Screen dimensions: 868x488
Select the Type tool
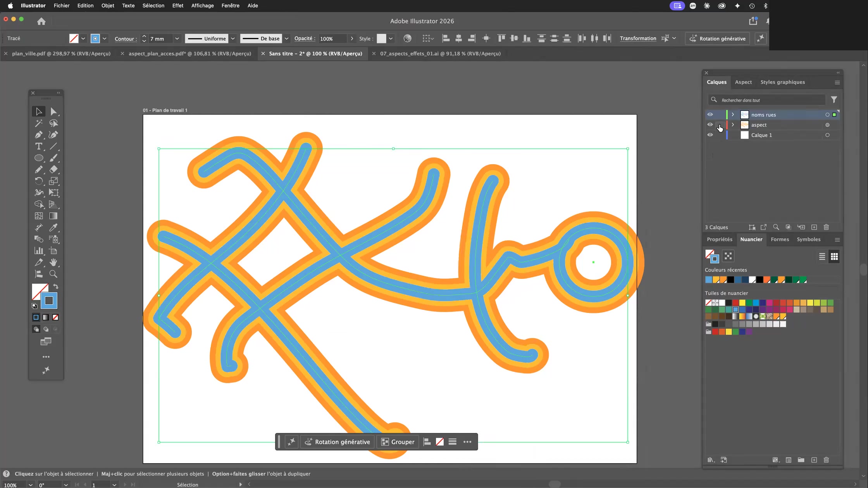[39, 146]
